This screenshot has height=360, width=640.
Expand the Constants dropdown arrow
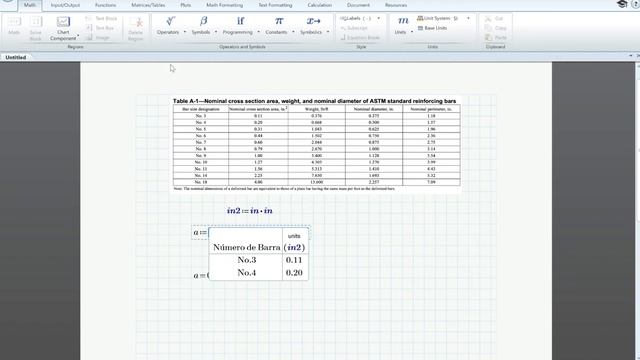click(x=293, y=32)
